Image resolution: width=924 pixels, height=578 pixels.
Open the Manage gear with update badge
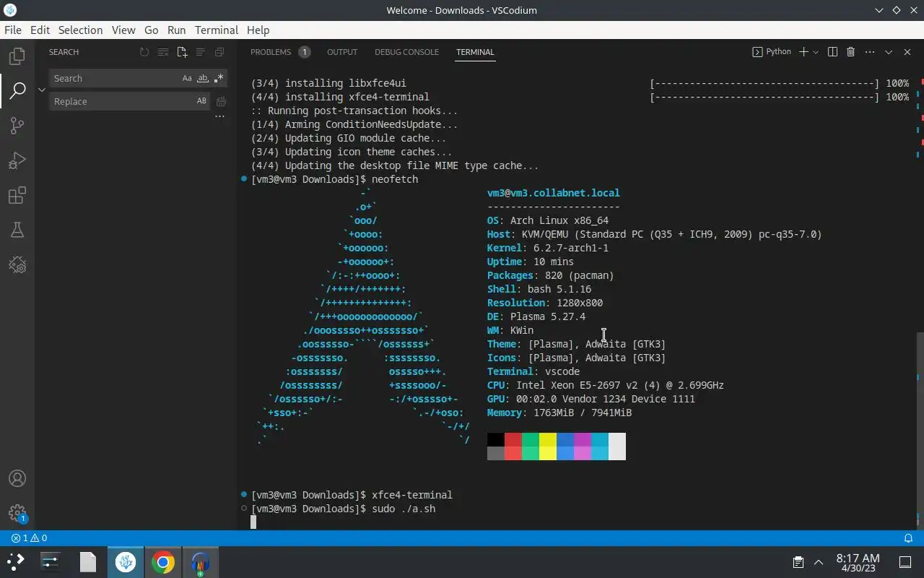tap(17, 513)
